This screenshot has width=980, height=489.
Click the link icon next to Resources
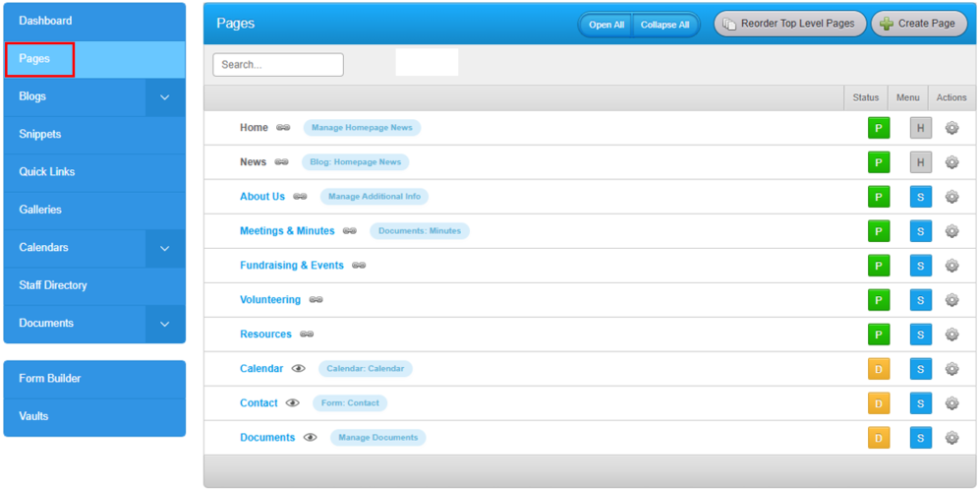(307, 334)
